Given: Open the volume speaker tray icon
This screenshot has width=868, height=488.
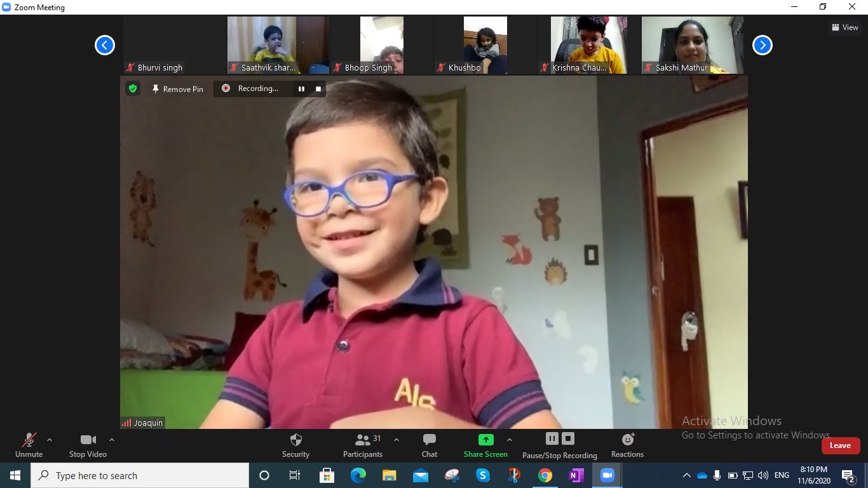Looking at the screenshot, I should pos(763,475).
